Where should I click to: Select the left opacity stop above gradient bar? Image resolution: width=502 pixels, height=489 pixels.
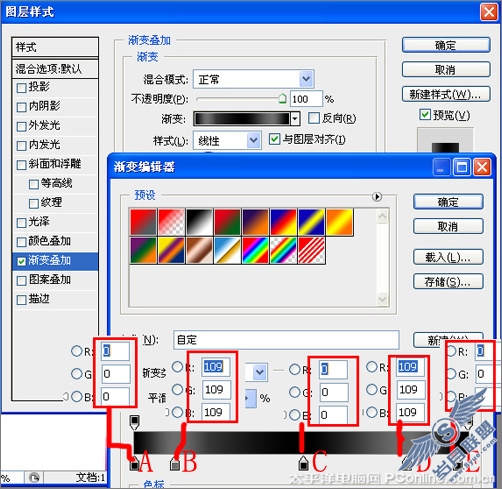134,422
